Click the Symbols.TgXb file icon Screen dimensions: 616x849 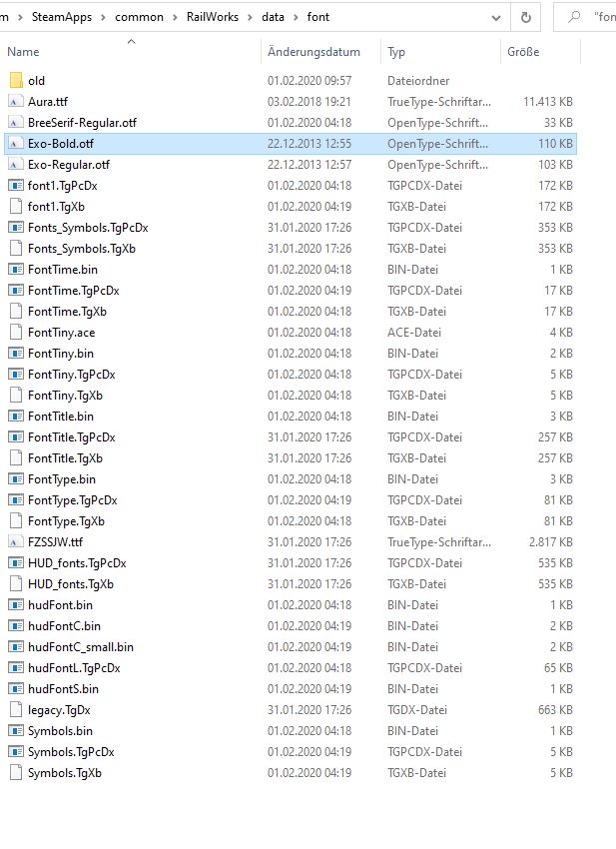(16, 773)
